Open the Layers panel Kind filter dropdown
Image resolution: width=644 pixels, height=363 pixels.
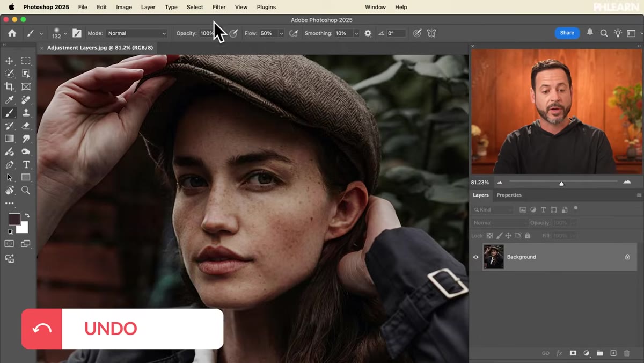492,210
